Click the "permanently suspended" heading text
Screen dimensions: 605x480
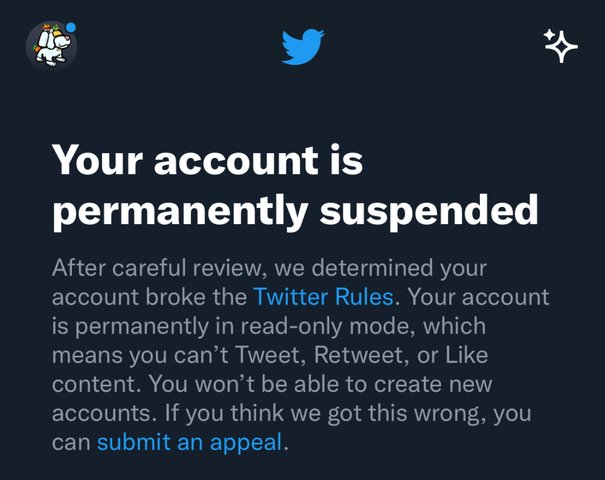pyautogui.click(x=295, y=210)
